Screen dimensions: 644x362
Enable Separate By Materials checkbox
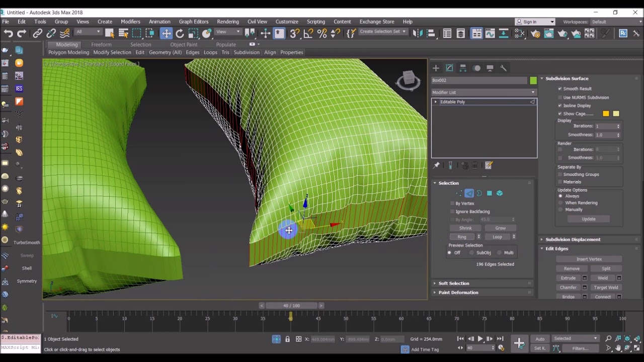pyautogui.click(x=560, y=182)
